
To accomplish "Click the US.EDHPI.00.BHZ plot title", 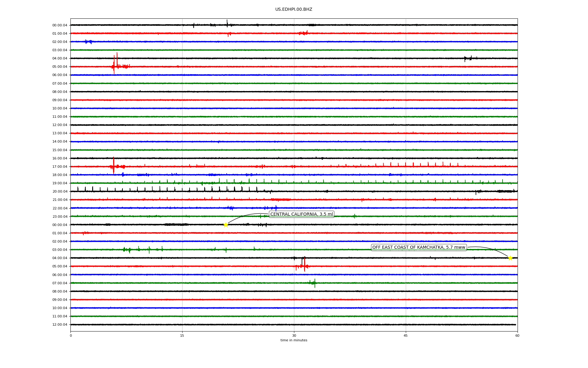I will (x=294, y=10).
